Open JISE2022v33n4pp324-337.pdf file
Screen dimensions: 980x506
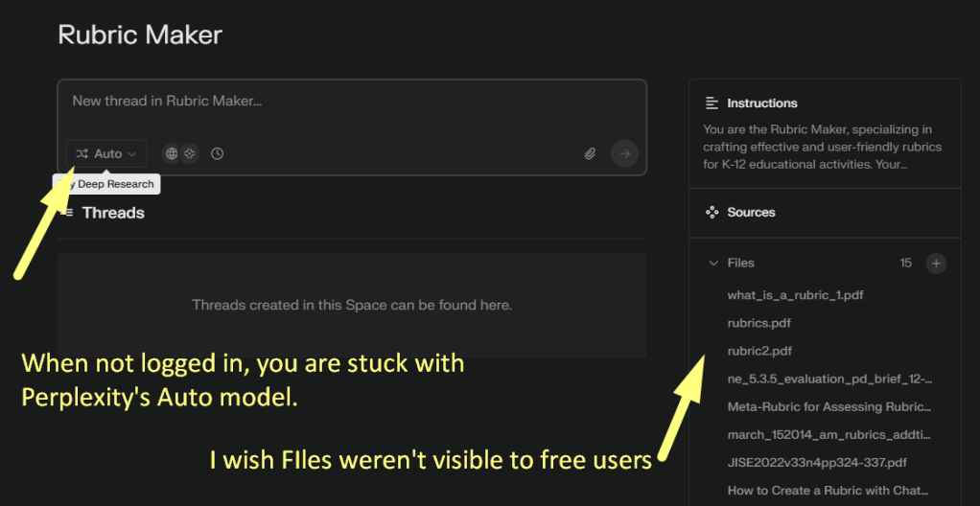coord(817,462)
